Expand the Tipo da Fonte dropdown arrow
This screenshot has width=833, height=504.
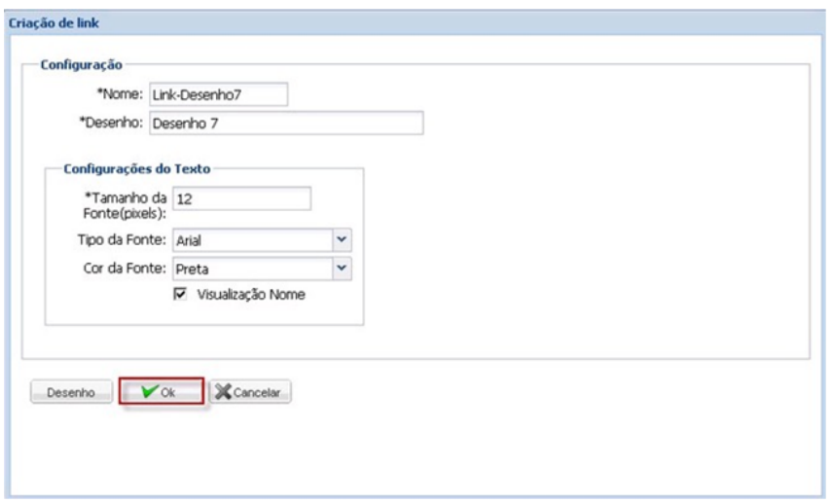341,239
